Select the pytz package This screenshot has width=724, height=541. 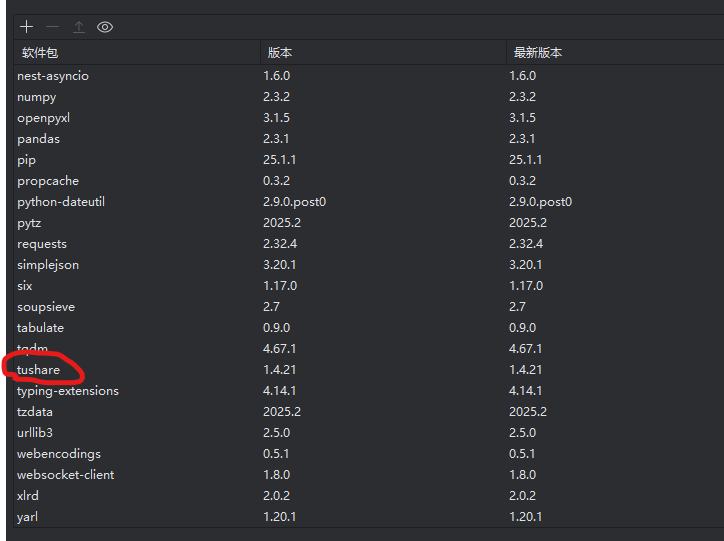click(x=29, y=223)
